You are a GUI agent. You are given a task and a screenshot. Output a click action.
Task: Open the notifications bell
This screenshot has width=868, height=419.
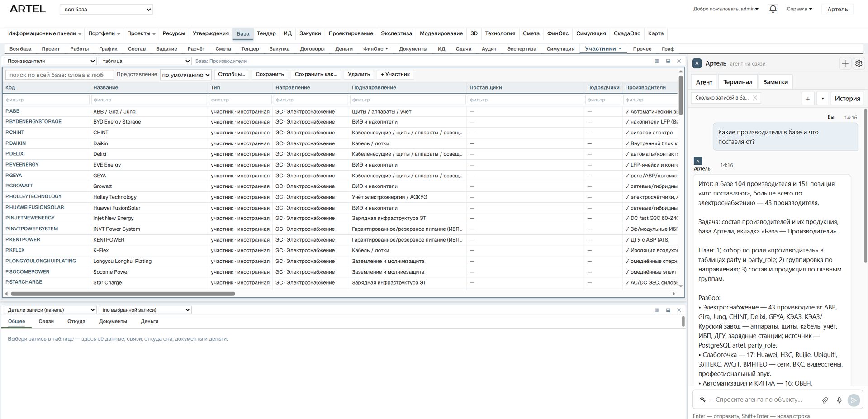[773, 9]
